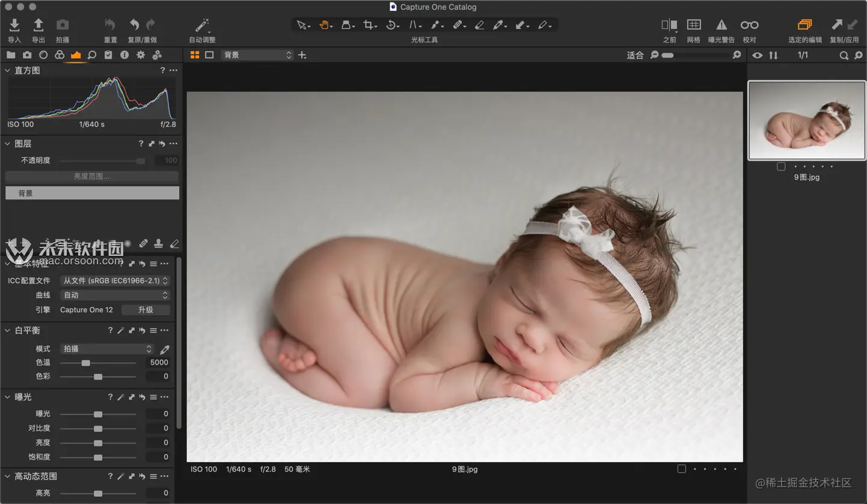Open the 曲线 curve dropdown
Screen dimensions: 867x504
point(115,295)
